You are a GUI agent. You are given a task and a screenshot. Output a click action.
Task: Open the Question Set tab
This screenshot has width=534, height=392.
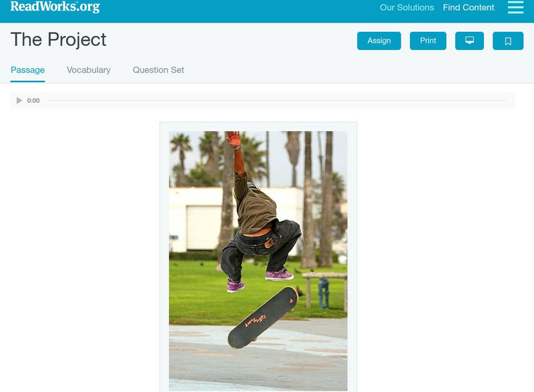point(158,70)
